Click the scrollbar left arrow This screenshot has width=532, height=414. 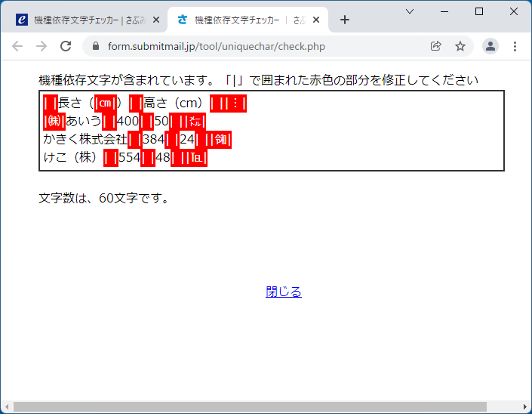[x=6, y=407]
